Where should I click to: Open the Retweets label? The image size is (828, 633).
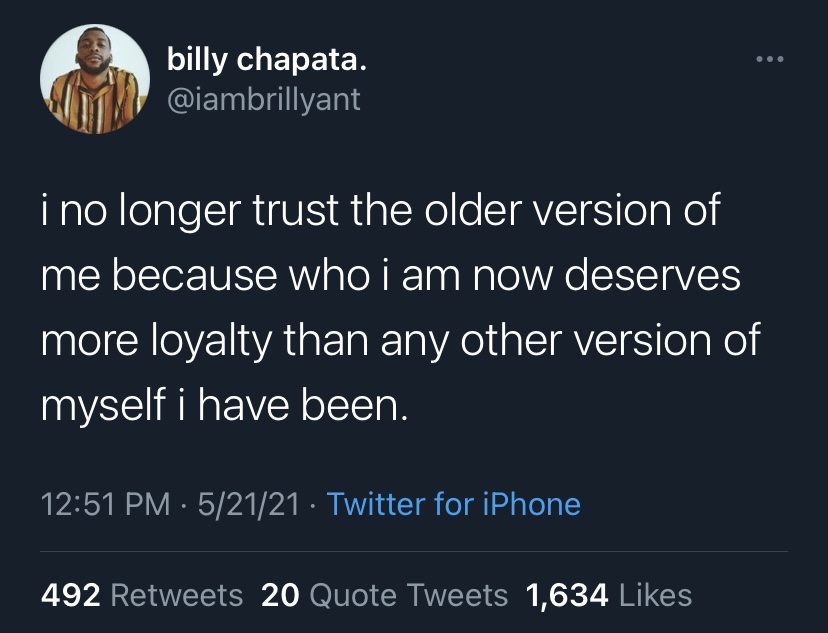[x=176, y=595]
